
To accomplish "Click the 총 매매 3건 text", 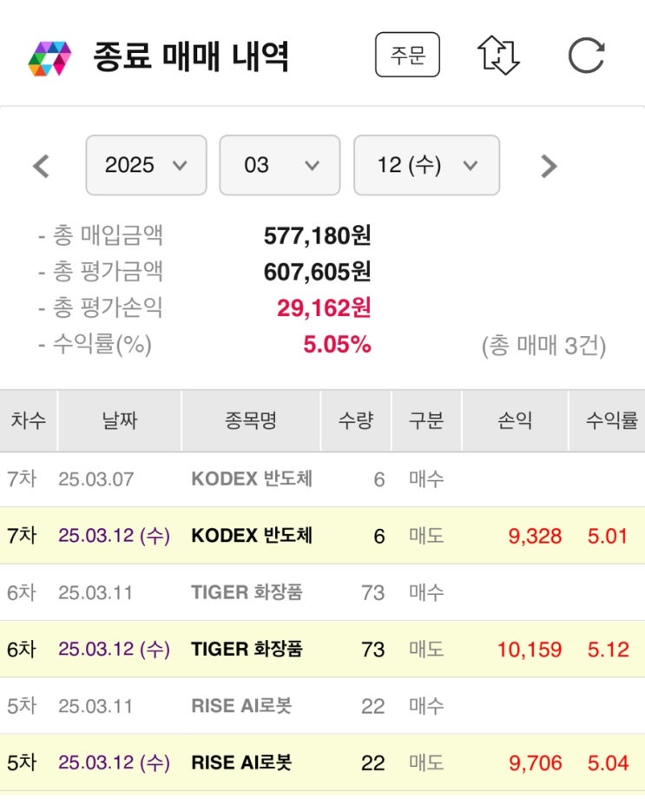I will (543, 346).
